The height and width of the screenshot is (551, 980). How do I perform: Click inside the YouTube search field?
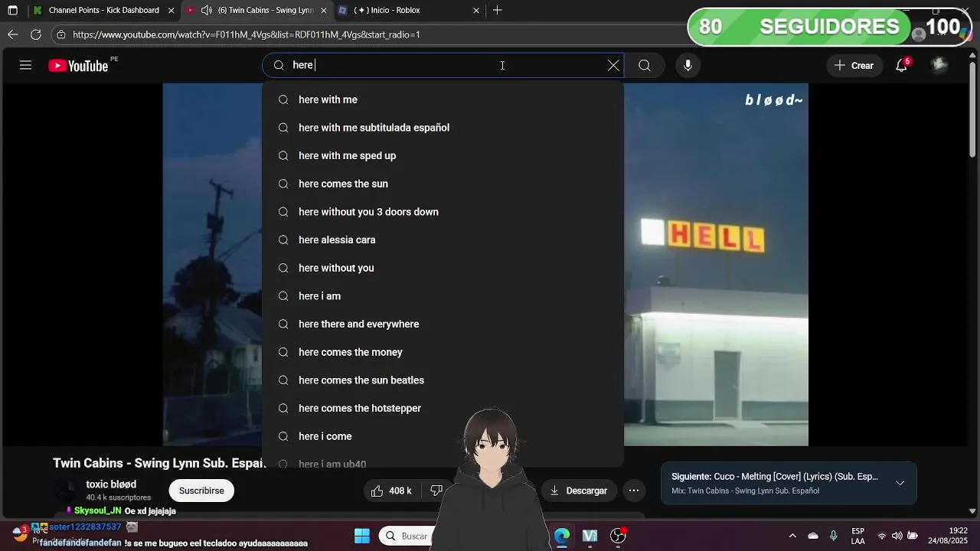444,66
